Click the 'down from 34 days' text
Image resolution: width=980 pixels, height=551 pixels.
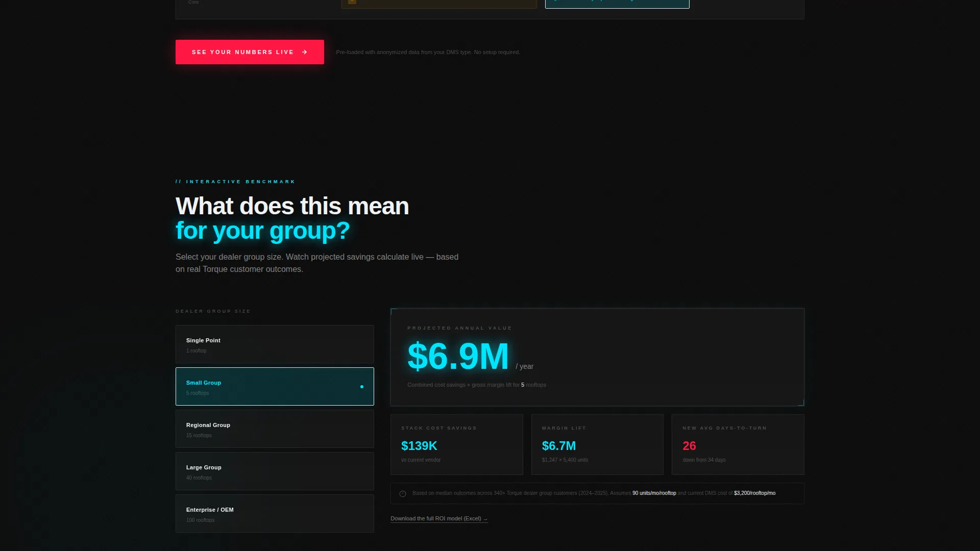tap(704, 460)
